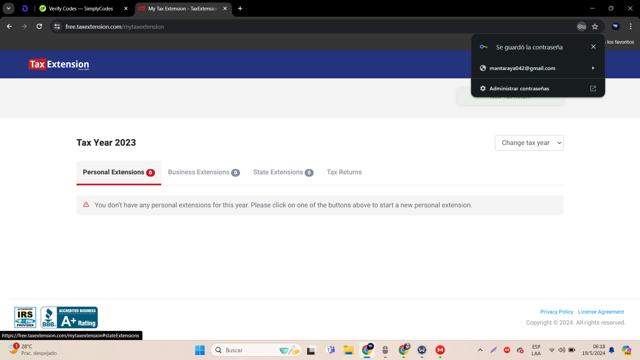
Task: Open the Change tax year dropdown
Action: pos(529,143)
